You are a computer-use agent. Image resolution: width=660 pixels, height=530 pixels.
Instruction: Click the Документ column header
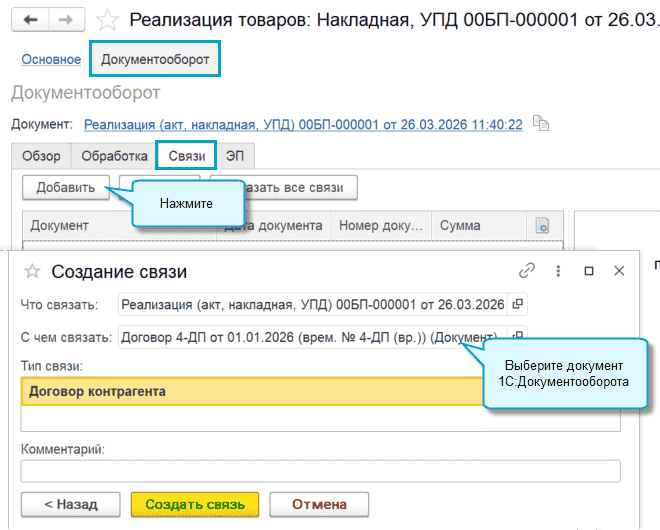point(80,226)
